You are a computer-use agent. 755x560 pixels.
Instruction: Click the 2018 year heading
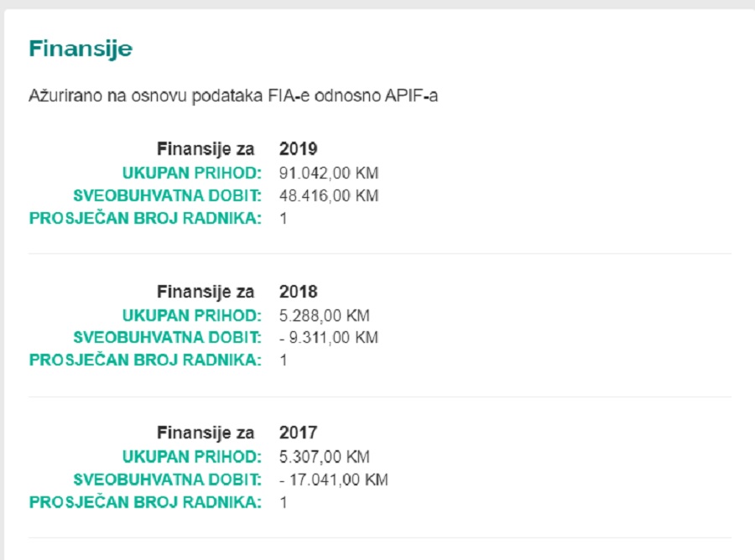click(x=298, y=292)
